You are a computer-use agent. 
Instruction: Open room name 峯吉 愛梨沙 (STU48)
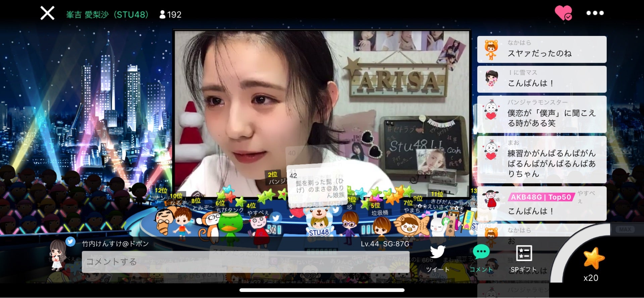[107, 14]
